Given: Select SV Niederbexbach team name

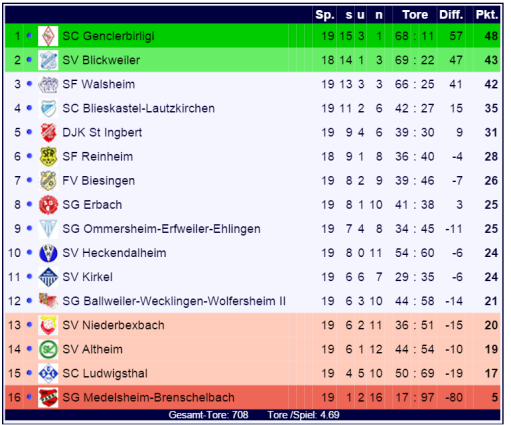Looking at the screenshot, I should click(113, 325).
